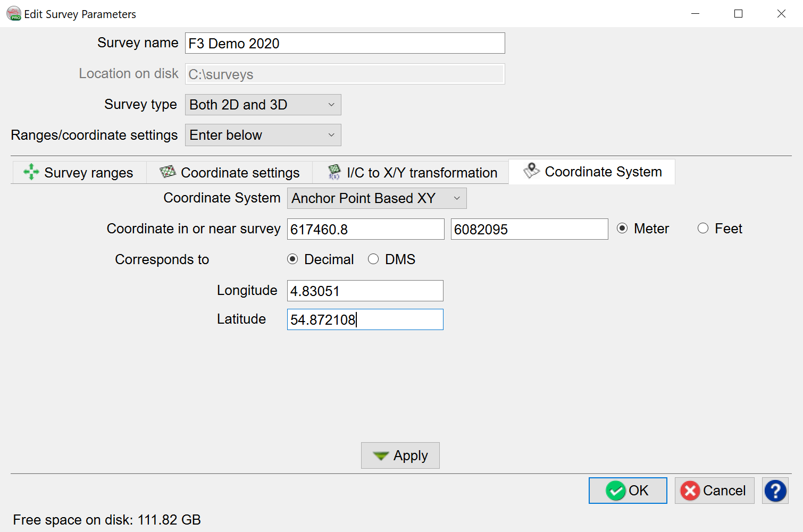Open the Survey type dropdown
Screen dimensions: 803x532
[263, 105]
